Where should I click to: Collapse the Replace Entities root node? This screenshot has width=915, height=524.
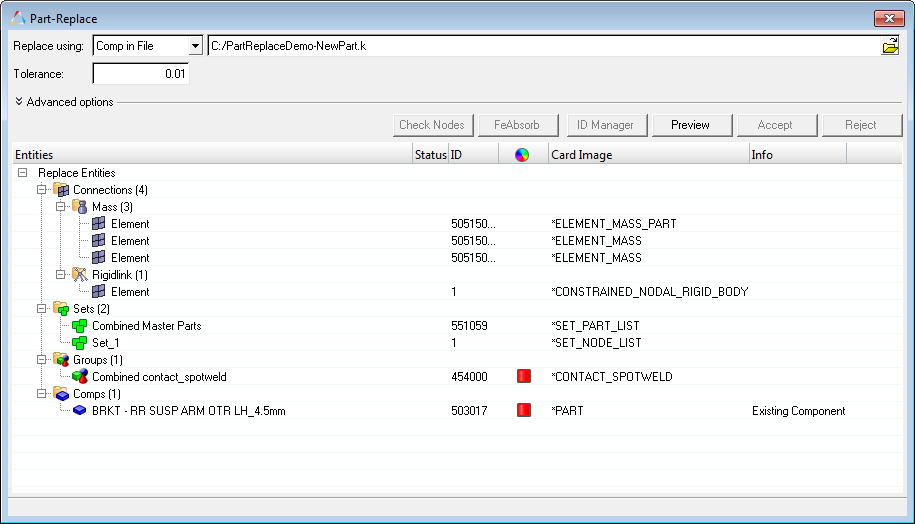[x=23, y=173]
